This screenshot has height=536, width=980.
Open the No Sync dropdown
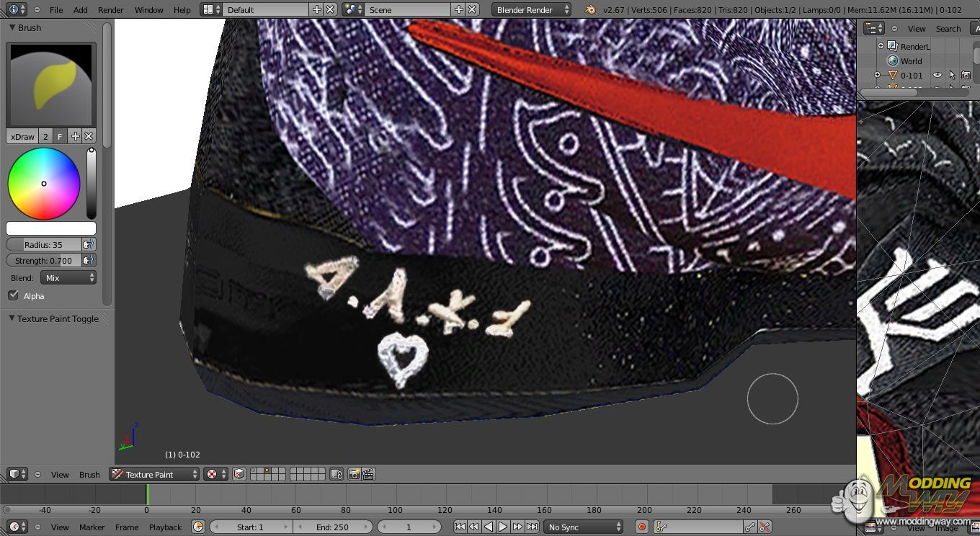583,527
